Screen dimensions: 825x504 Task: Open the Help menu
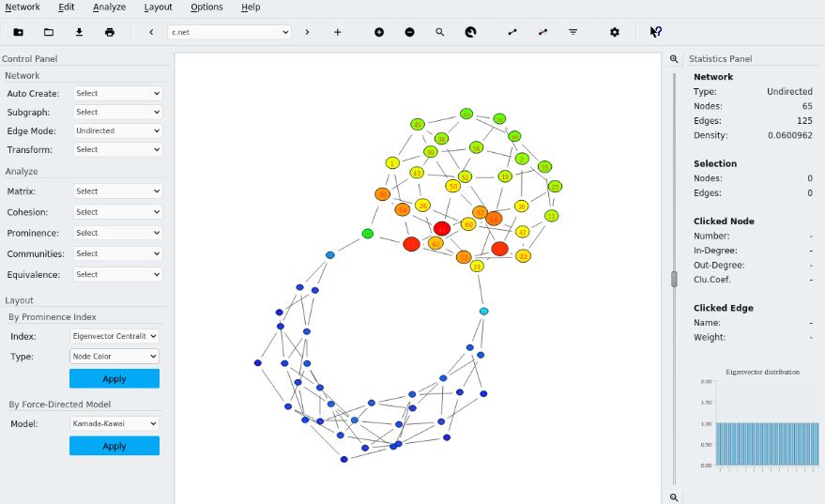tap(251, 7)
